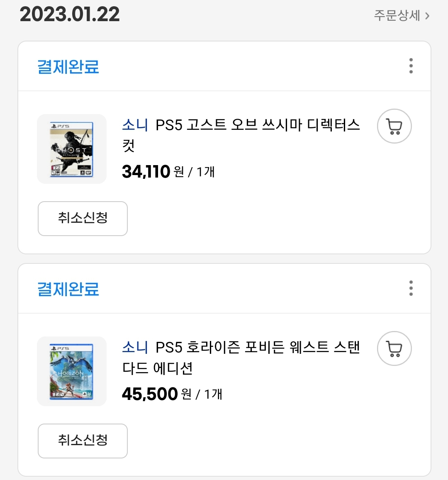
Task: Open the 고스트 오브 쓰시마 디렉터스 컷 product title
Action: click(x=257, y=125)
